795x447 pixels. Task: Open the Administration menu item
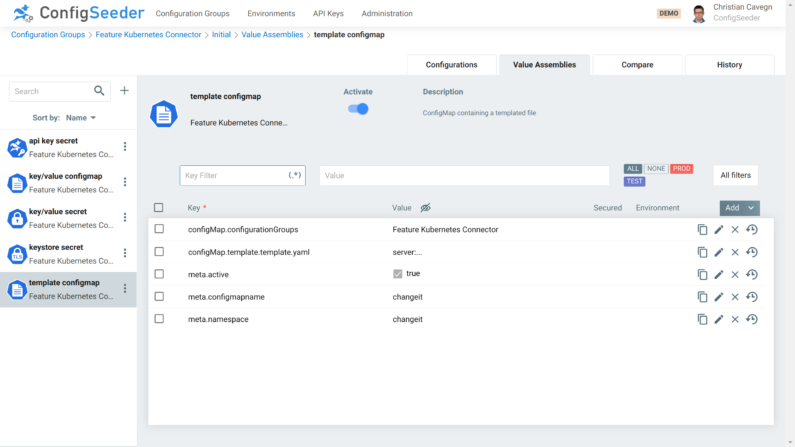pyautogui.click(x=387, y=14)
